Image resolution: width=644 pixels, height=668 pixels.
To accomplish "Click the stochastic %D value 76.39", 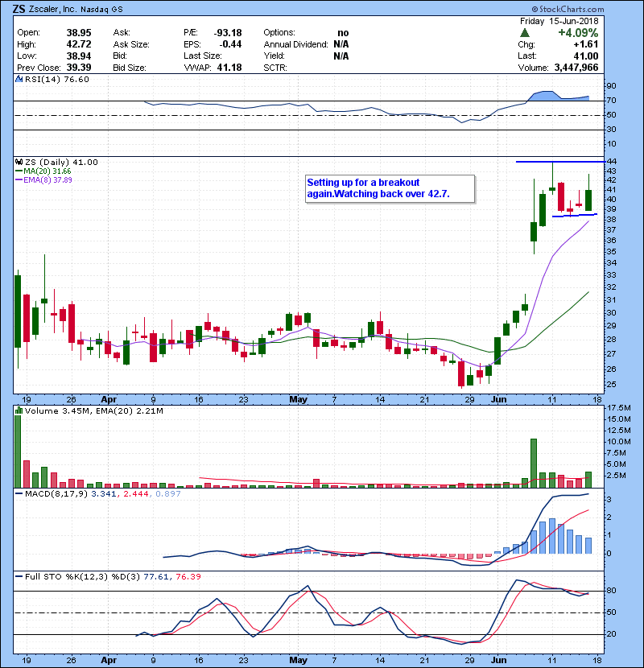I will coord(188,577).
